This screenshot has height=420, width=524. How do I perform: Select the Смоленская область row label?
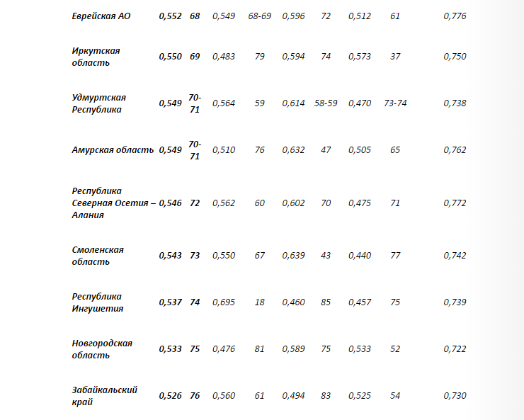(98, 256)
